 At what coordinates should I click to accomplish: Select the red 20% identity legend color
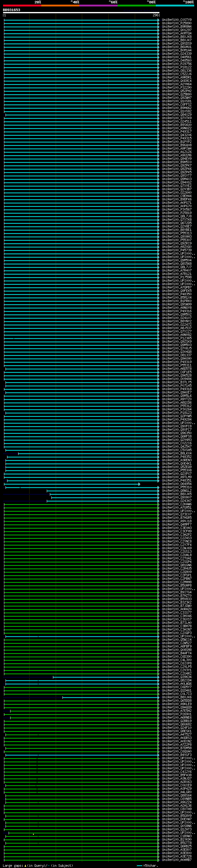22,6
